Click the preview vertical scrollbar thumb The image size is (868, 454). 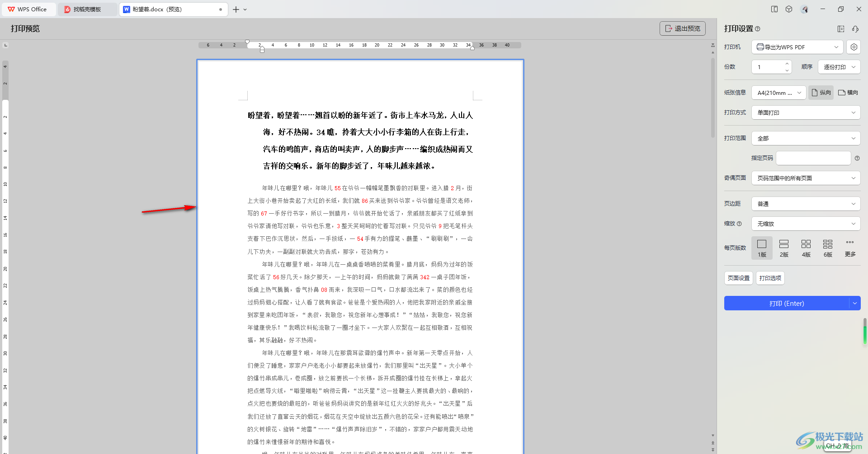(x=713, y=97)
